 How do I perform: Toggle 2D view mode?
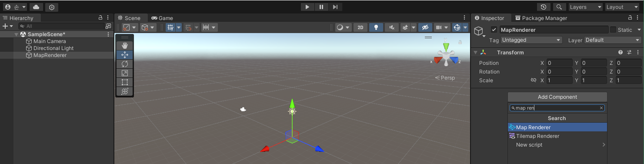pos(360,27)
